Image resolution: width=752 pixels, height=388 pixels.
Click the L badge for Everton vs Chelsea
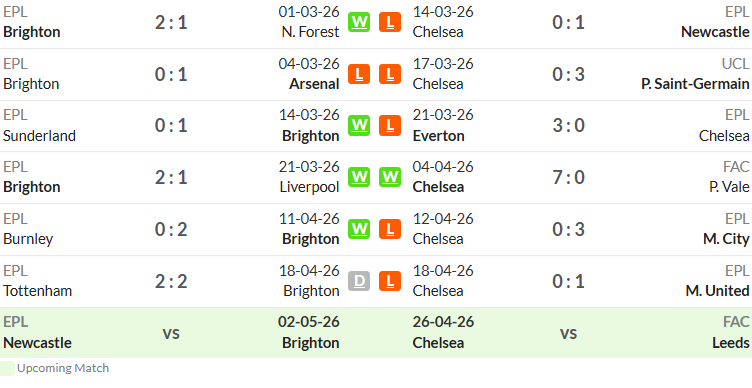(390, 126)
